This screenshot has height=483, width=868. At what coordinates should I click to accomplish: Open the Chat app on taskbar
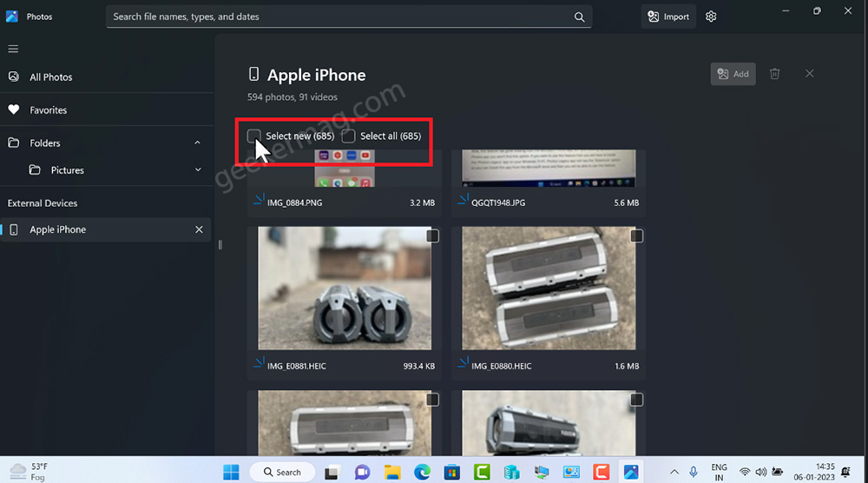362,473
